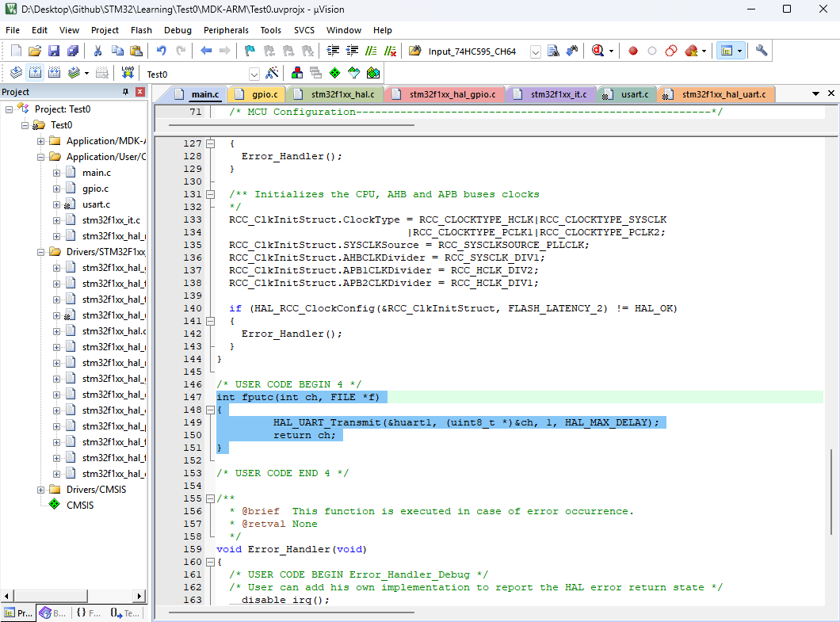
Task: Select gpio.c in the project tree
Action: click(x=95, y=189)
